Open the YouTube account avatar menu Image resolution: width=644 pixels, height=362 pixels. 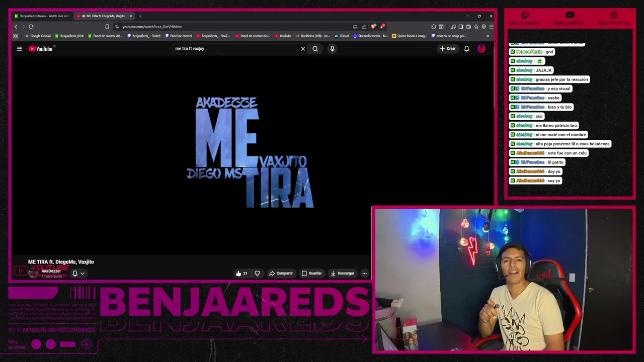[x=481, y=49]
